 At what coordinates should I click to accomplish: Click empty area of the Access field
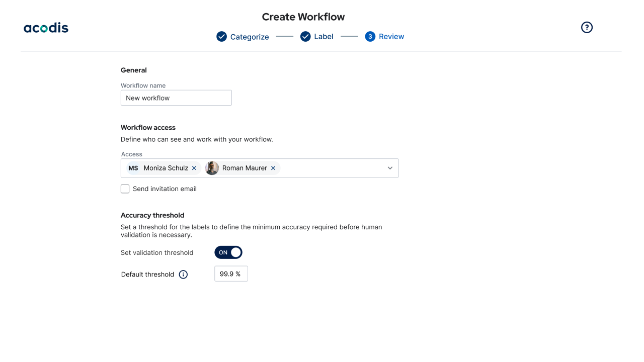coord(332,168)
